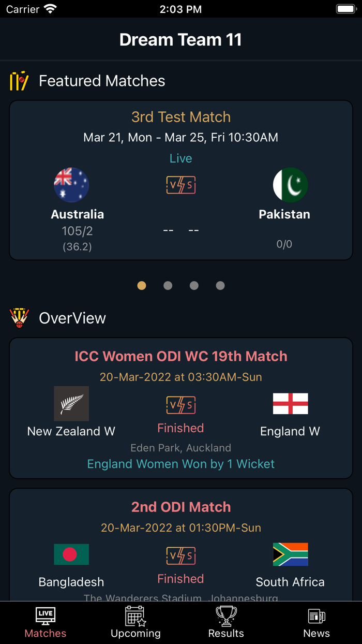
Task: Tap the Featured Matches wicket icon
Action: tap(19, 81)
